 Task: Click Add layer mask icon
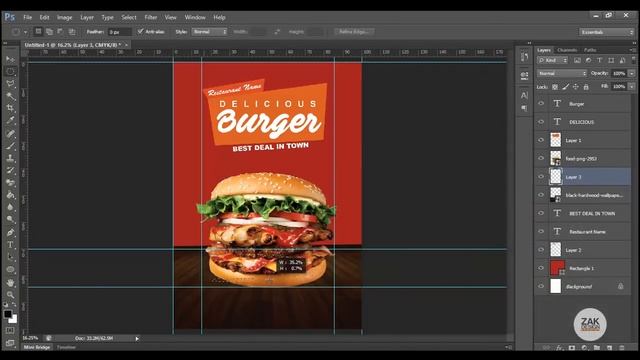(572, 348)
